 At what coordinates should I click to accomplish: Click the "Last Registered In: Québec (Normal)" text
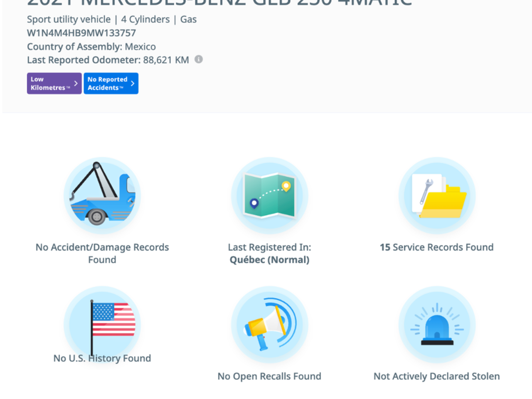pyautogui.click(x=269, y=254)
